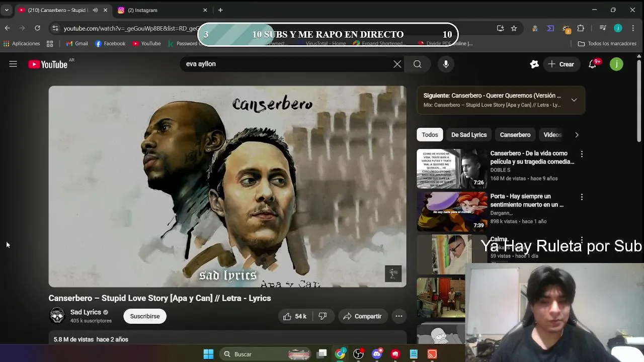Dislike the video with thumbs-down
Screen dimensions: 644x362
click(323, 316)
